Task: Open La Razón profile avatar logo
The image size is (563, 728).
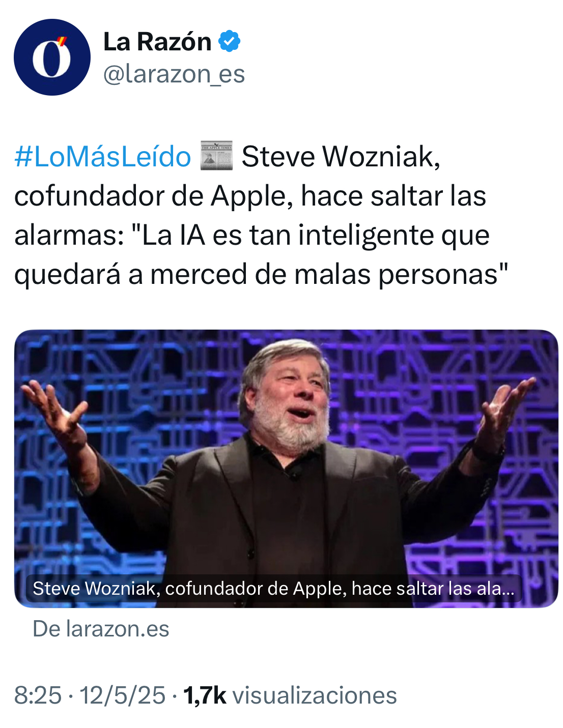Action: 52,57
